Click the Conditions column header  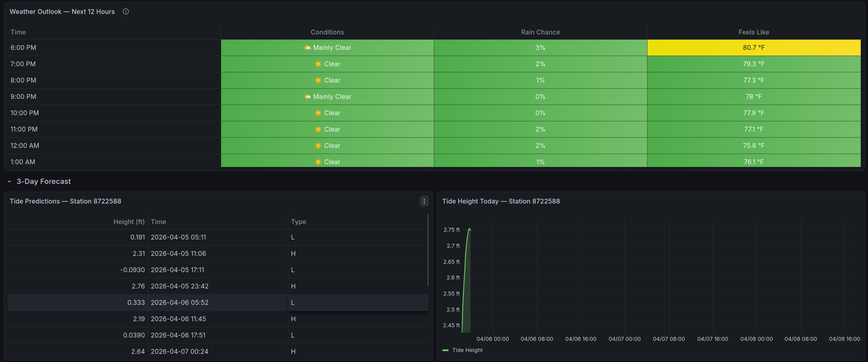pos(327,32)
